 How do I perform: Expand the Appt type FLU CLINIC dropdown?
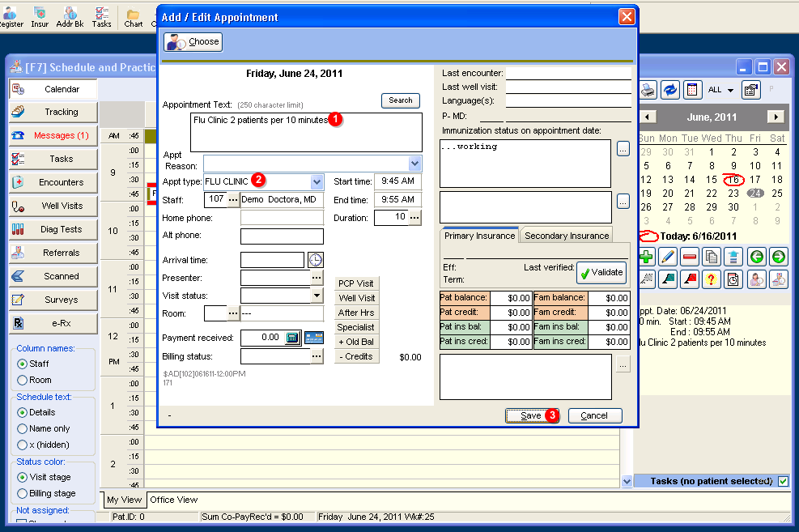tap(317, 181)
